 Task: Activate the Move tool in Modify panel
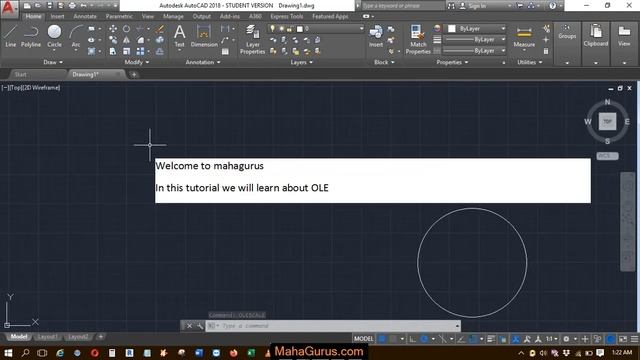113,29
